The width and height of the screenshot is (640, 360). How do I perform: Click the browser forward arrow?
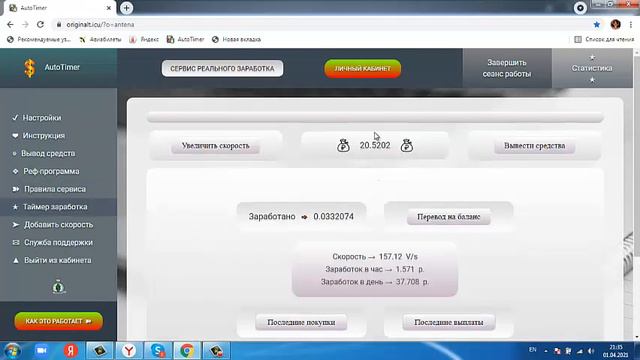(x=25, y=24)
